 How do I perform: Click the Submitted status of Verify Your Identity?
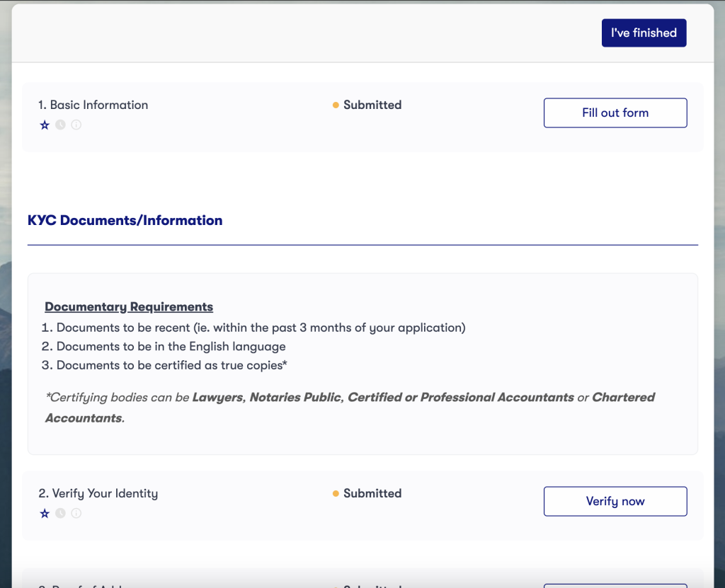click(x=372, y=493)
